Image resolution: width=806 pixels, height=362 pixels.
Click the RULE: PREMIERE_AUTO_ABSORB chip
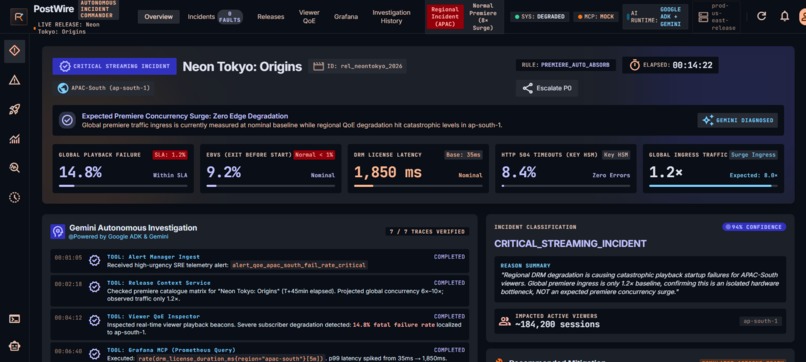coord(566,65)
